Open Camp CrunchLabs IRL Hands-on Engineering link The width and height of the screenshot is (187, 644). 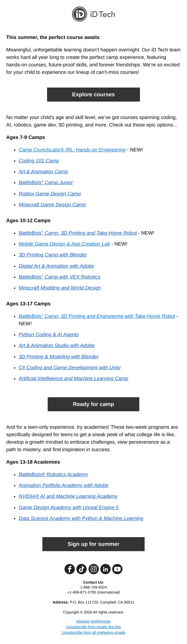point(72,150)
